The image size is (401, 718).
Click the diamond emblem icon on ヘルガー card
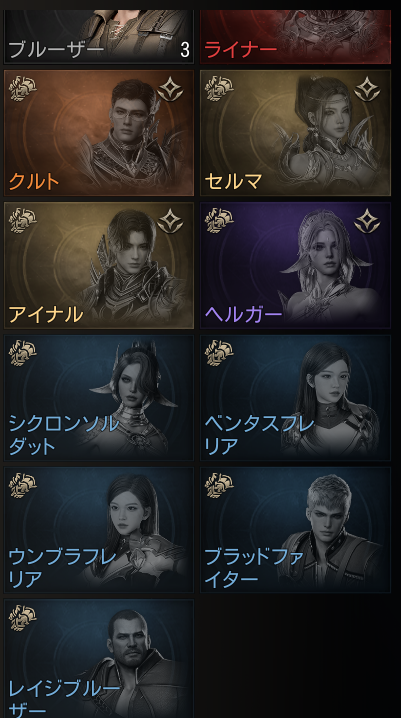pos(367,221)
